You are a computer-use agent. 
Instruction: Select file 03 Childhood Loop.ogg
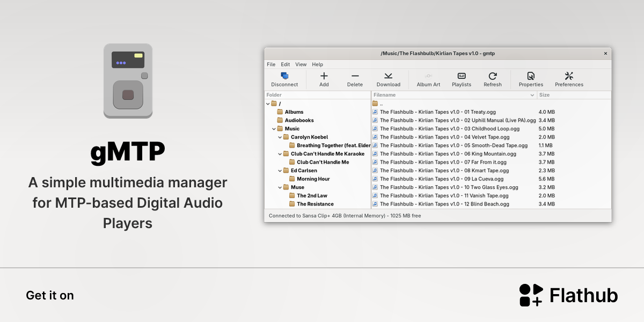pos(450,129)
